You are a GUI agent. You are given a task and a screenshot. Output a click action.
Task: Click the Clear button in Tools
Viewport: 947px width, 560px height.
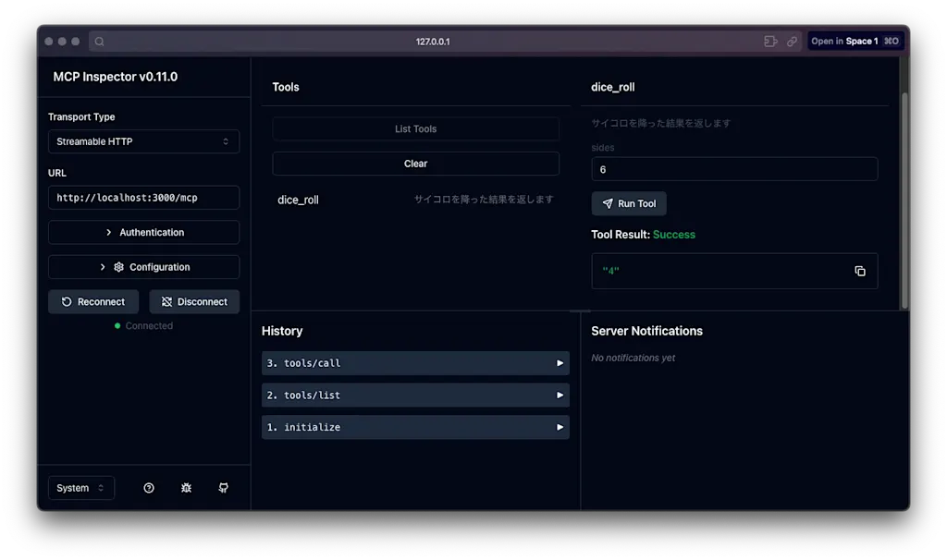415,164
